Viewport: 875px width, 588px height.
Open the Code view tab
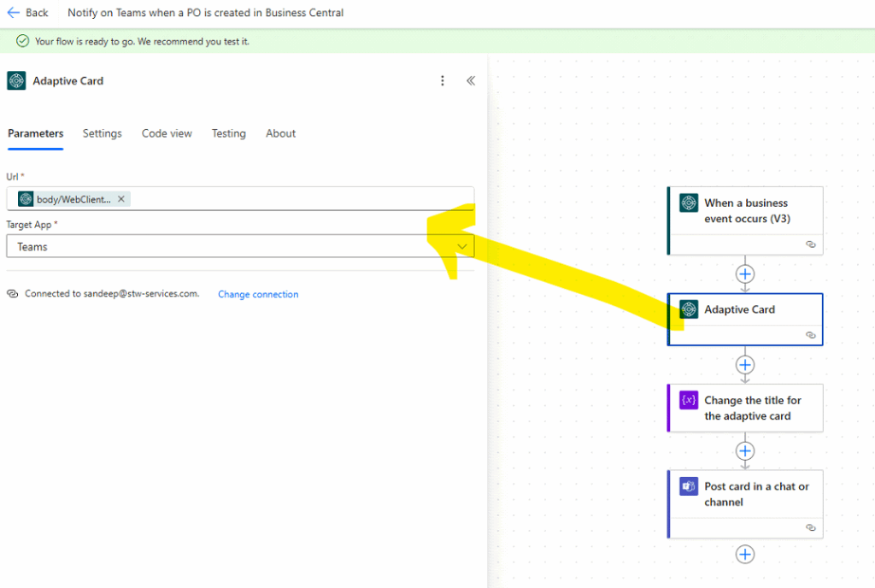pyautogui.click(x=167, y=133)
